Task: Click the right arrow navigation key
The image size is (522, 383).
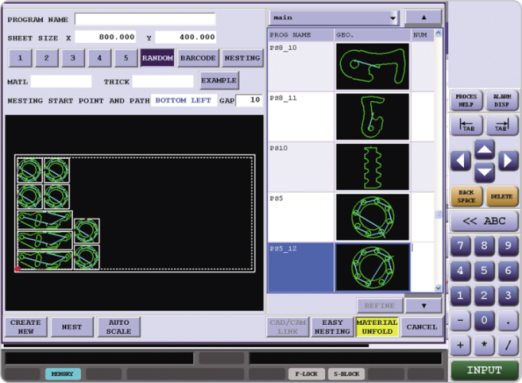Action: click(x=508, y=161)
